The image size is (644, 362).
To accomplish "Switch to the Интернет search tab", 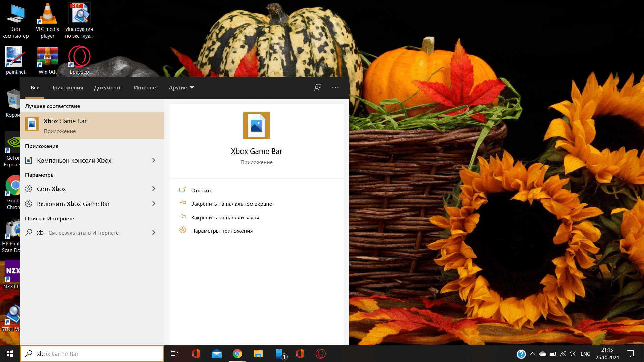I will point(146,88).
